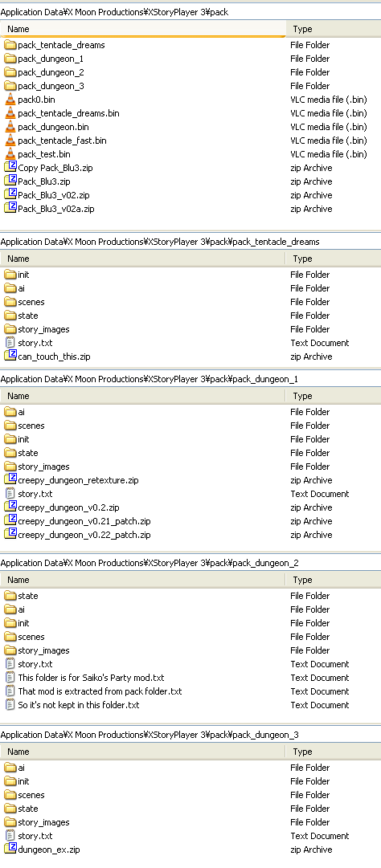Click 'zip Archive' type cell for dungeon_ex.zip

point(311,850)
